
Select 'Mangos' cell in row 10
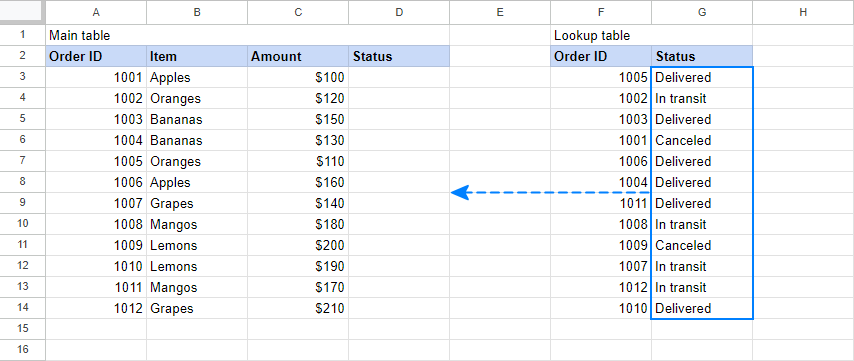pos(197,224)
